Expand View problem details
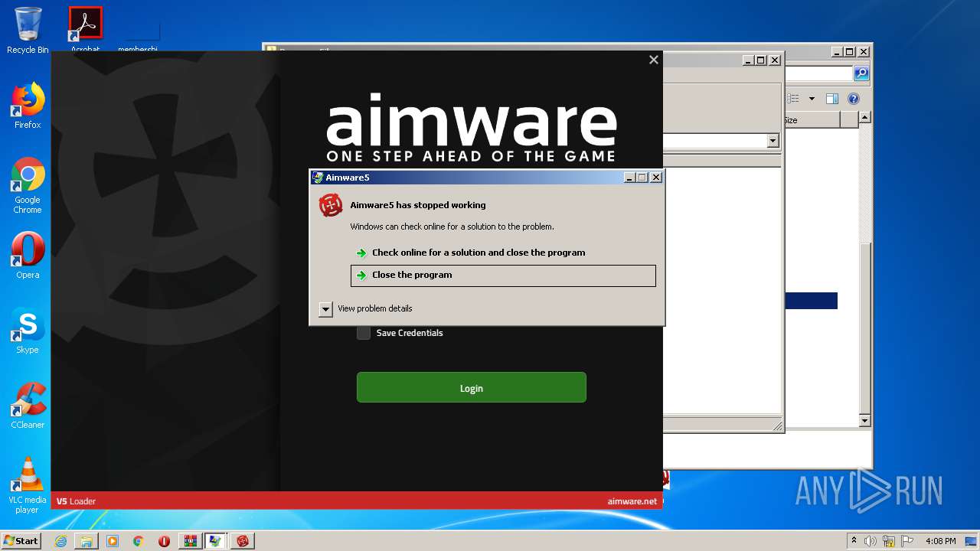Viewport: 980px width, 551px height. pyautogui.click(x=325, y=309)
